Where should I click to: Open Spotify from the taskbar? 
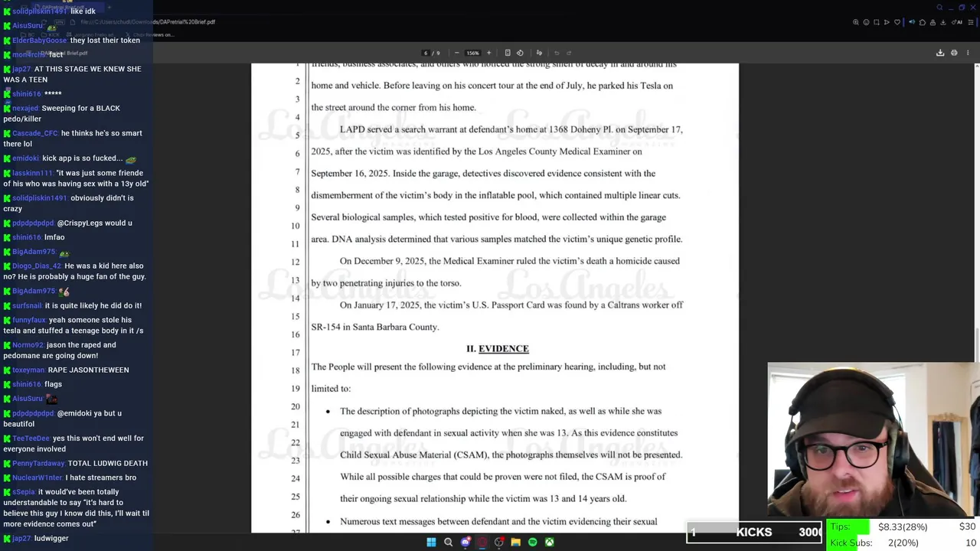pos(532,542)
